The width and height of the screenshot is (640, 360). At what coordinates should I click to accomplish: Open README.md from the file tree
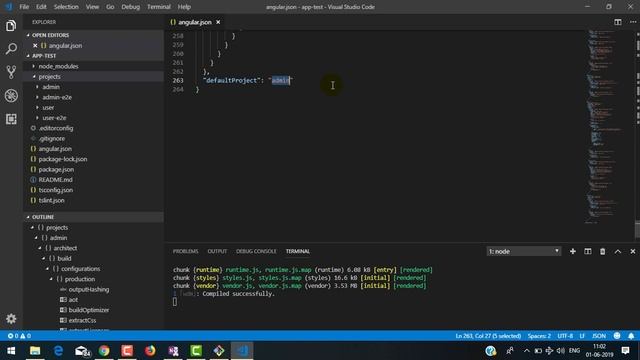click(x=56, y=180)
